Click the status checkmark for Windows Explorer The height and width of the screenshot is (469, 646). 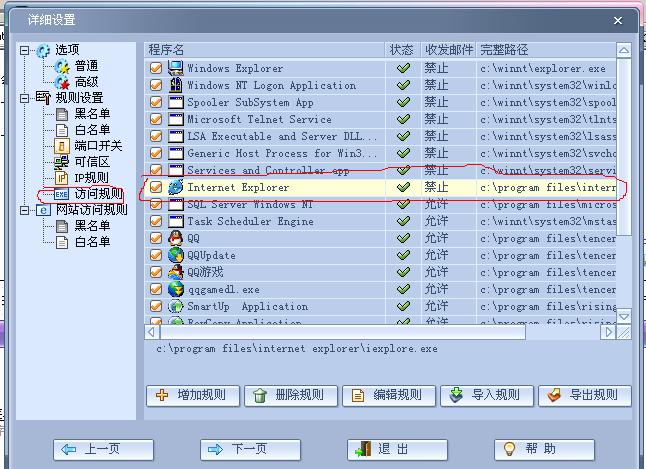pos(403,68)
